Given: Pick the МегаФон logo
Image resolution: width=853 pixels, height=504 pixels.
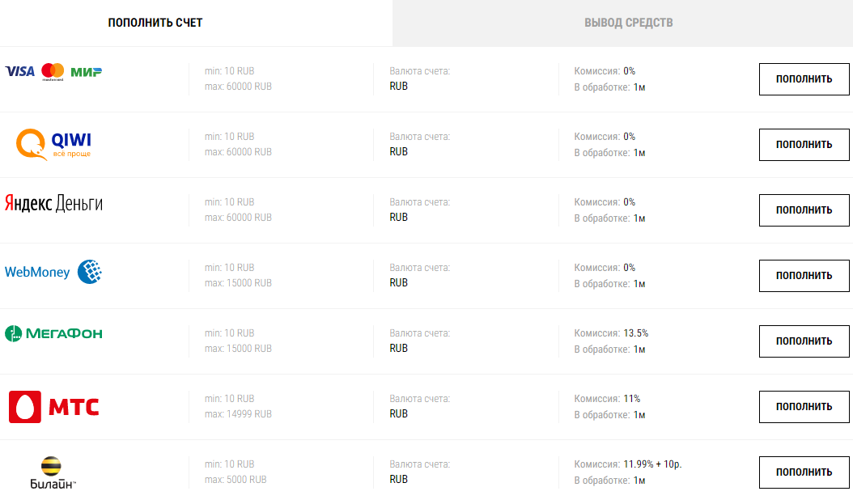Looking at the screenshot, I should coord(54,333).
